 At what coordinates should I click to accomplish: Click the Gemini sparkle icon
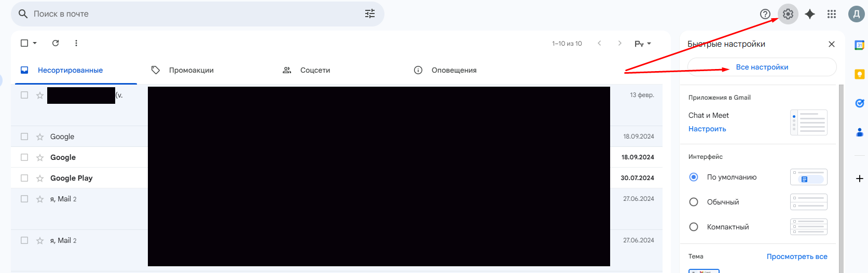(x=810, y=14)
